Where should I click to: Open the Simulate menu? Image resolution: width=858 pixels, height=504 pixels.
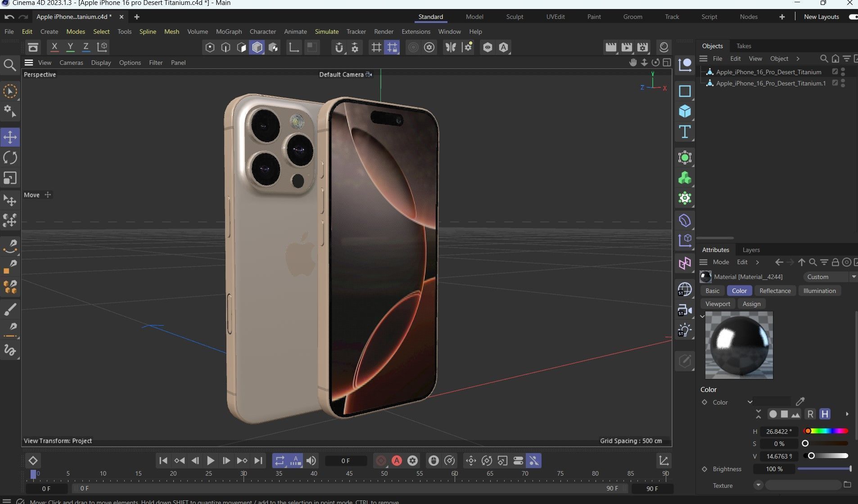click(x=326, y=31)
